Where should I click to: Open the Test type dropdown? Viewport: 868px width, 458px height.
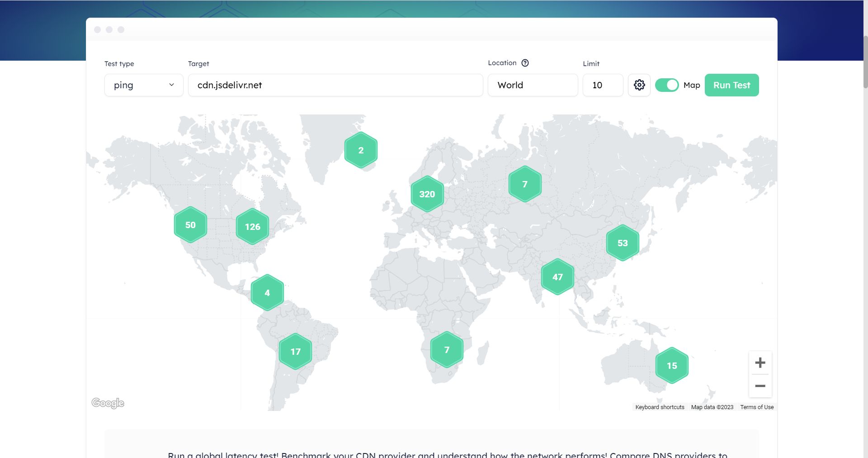click(143, 85)
